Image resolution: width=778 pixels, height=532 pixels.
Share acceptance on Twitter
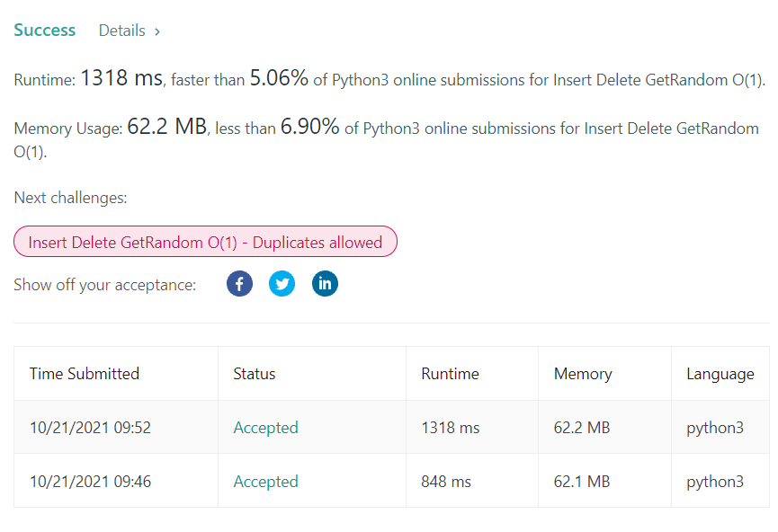(282, 284)
